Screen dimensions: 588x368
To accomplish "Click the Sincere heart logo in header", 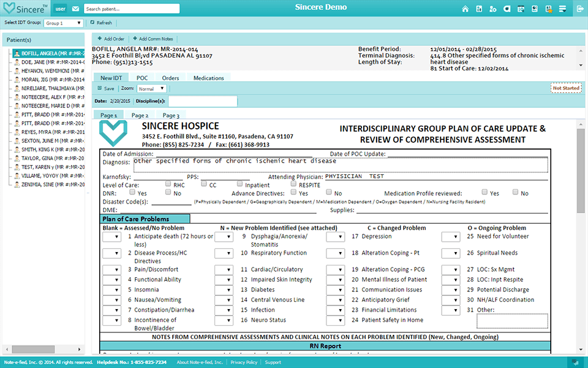I will click(9, 8).
